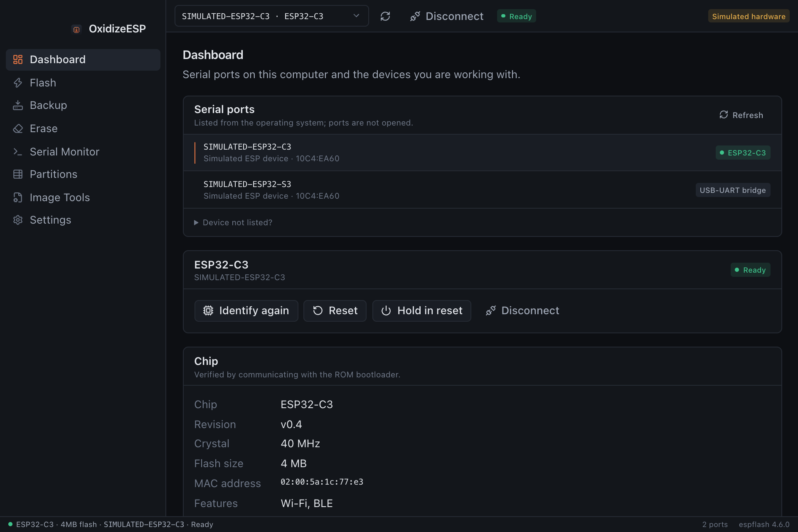
Task: Click the Dashboard grid icon
Action: pos(18,59)
